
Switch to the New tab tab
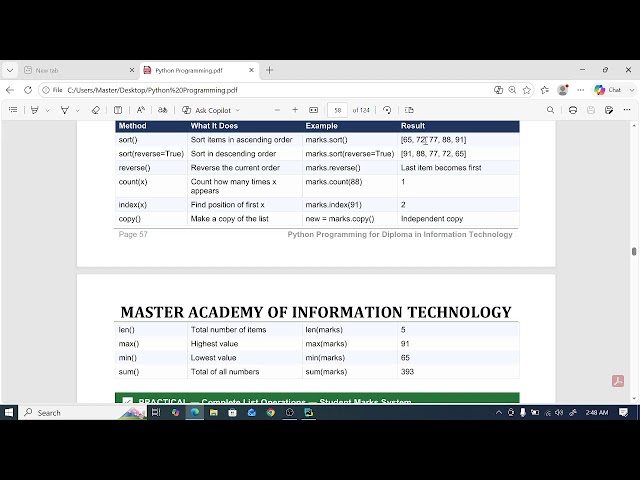(78, 70)
